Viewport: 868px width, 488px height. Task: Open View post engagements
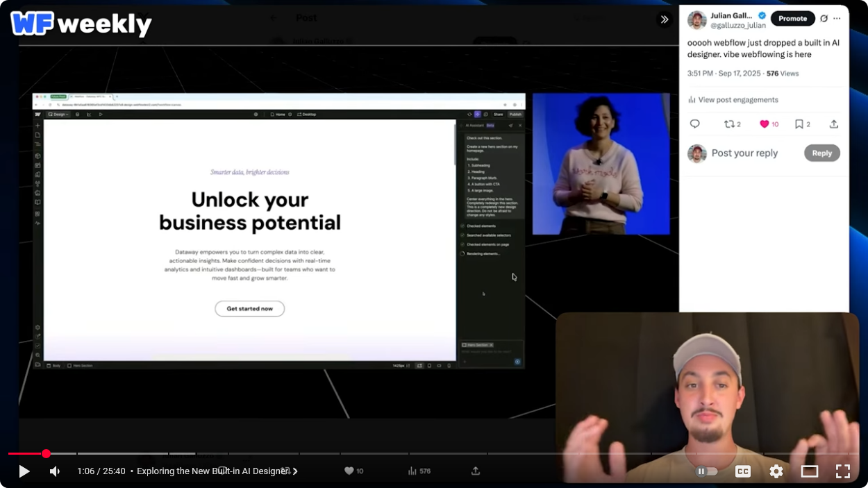[733, 100]
